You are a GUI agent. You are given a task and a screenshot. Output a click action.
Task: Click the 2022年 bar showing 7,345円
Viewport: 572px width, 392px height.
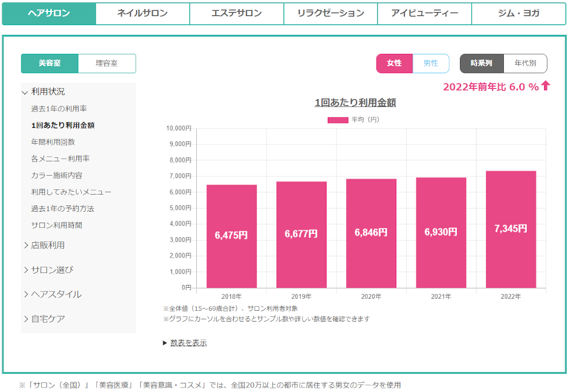tap(511, 229)
